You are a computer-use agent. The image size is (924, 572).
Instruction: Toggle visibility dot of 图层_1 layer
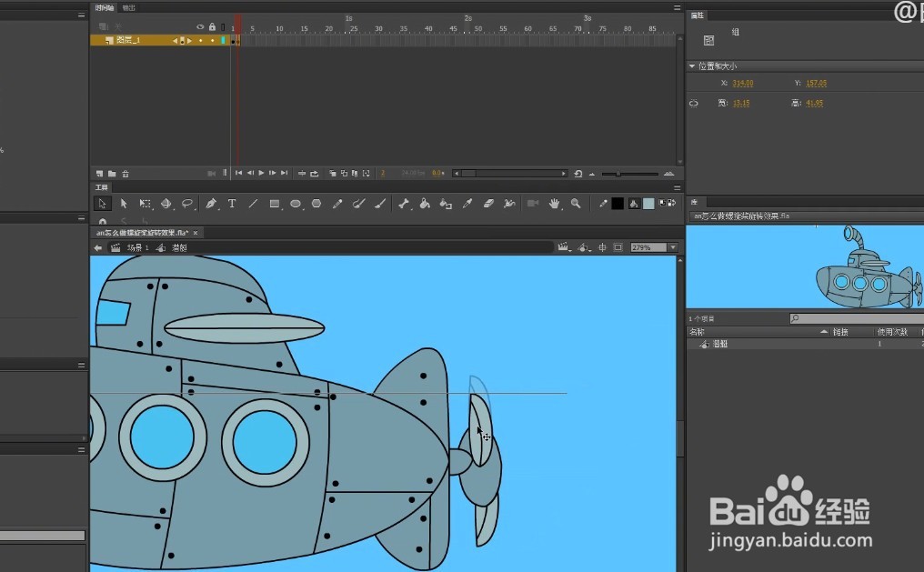pyautogui.click(x=200, y=41)
